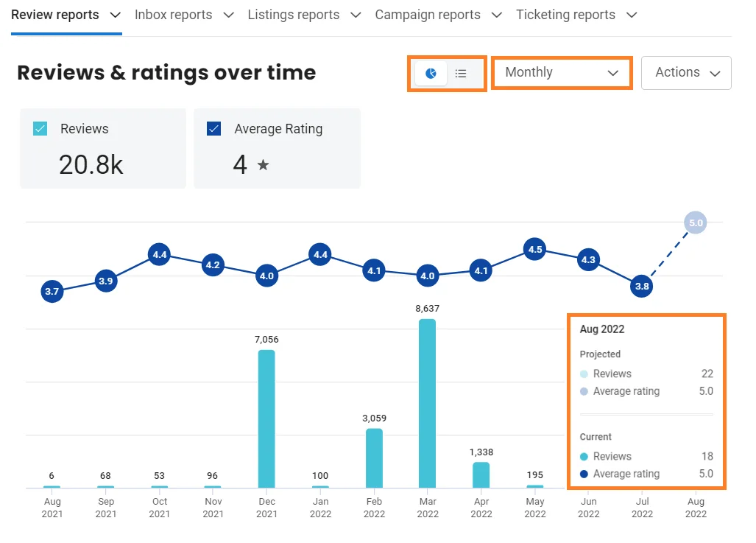Image resolution: width=756 pixels, height=543 pixels.
Task: Click the Apr 2022 bar showing 1,338
Action: pos(481,474)
